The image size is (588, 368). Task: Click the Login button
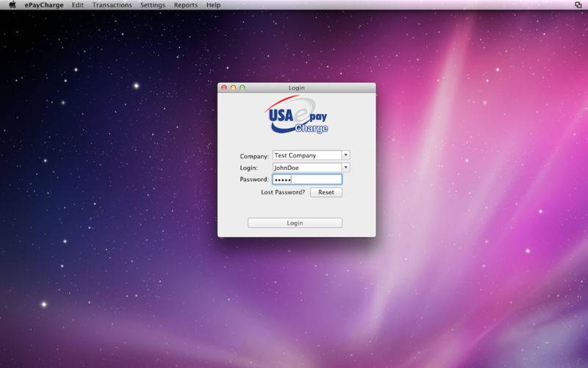click(295, 223)
